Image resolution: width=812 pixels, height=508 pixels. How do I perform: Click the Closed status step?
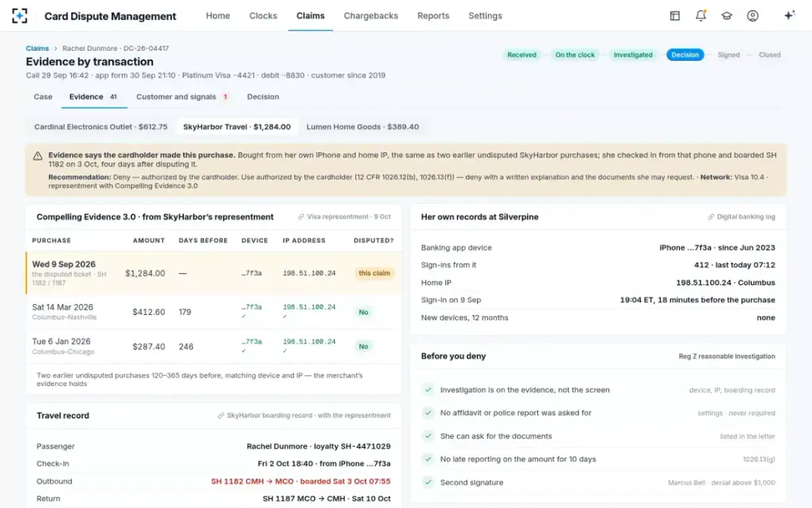pos(769,55)
